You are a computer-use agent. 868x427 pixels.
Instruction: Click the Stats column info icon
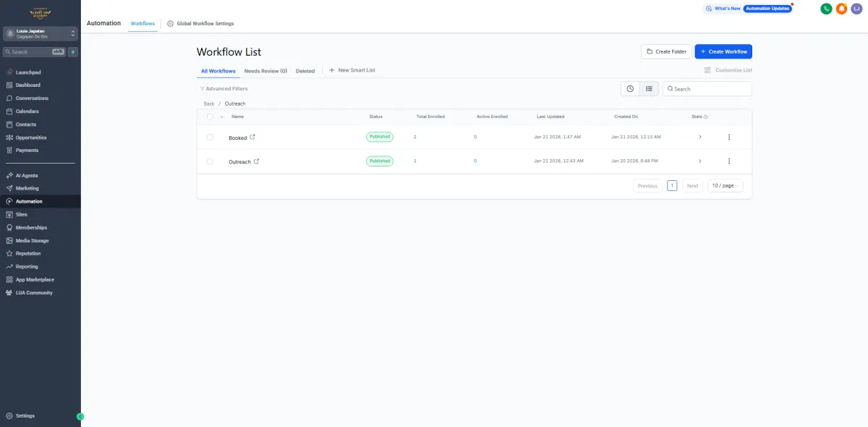(706, 117)
